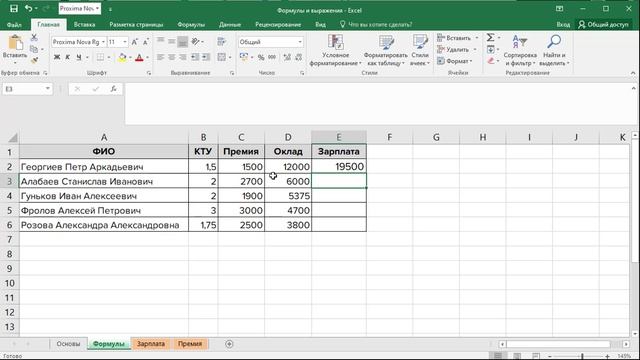Viewport: 640px width, 360px height.
Task: Toggle italic (К) formatting
Action: [x=68, y=57]
